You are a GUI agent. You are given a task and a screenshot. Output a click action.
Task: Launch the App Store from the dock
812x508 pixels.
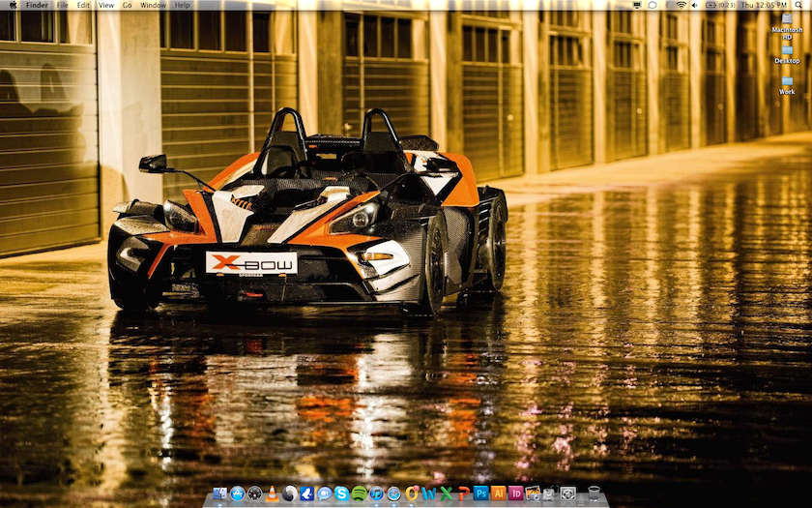237,493
